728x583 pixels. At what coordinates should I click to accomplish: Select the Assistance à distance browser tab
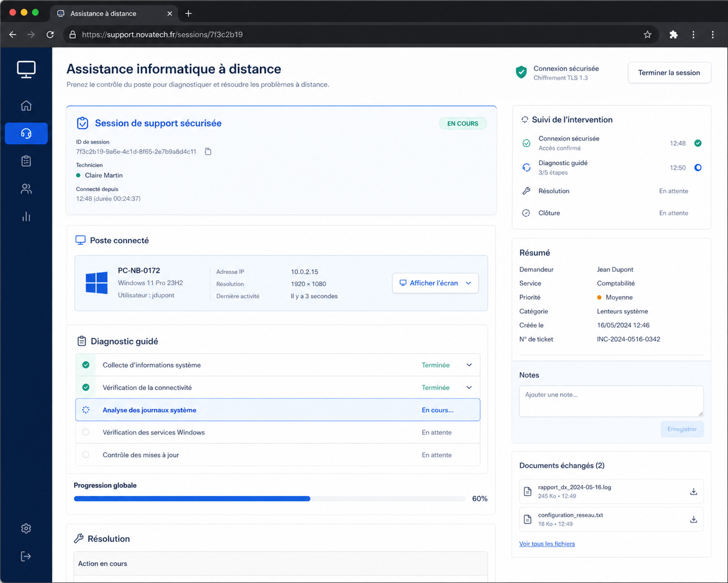tap(114, 14)
